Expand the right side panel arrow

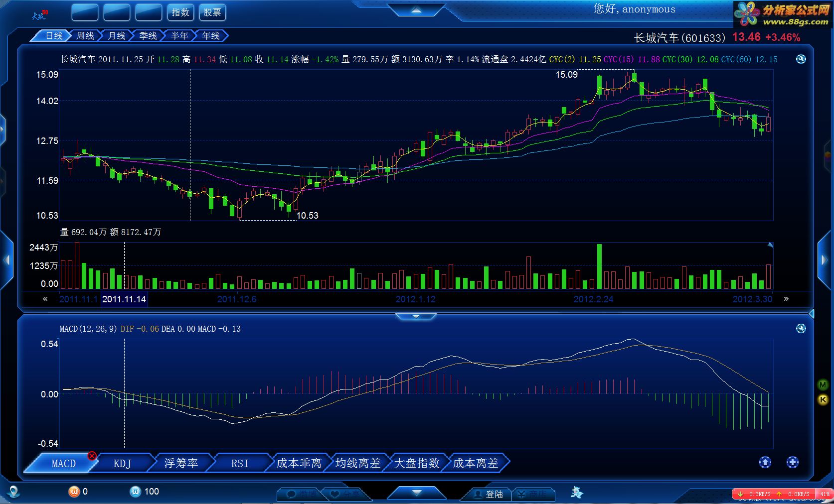(x=824, y=259)
